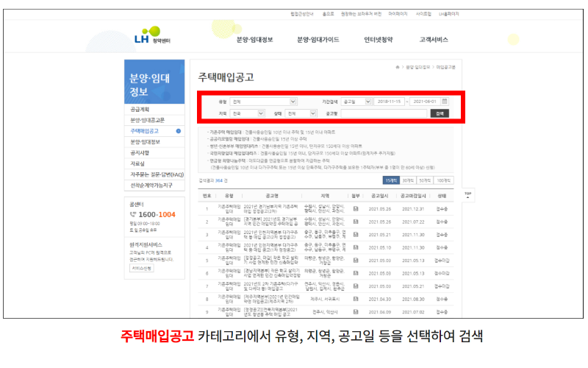The width and height of the screenshot is (588, 368).
Task: Open the 상태 dropdown showing 전체
Action: [301, 113]
